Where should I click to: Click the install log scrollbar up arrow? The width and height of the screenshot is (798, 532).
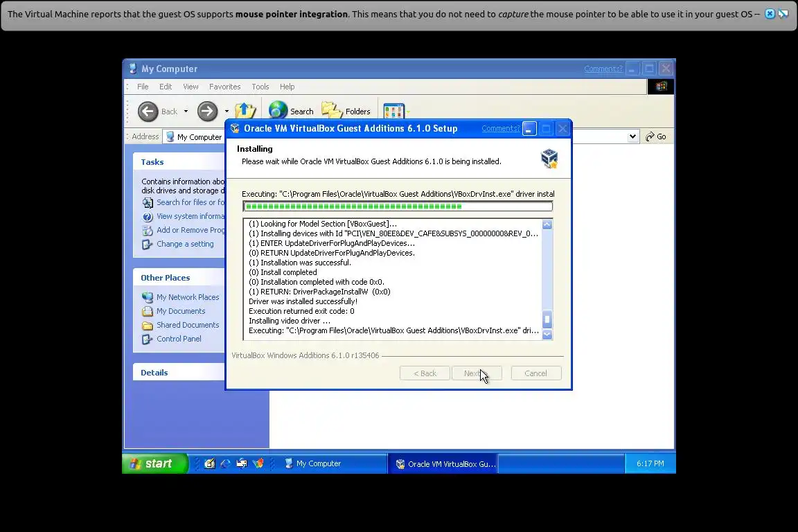(547, 224)
